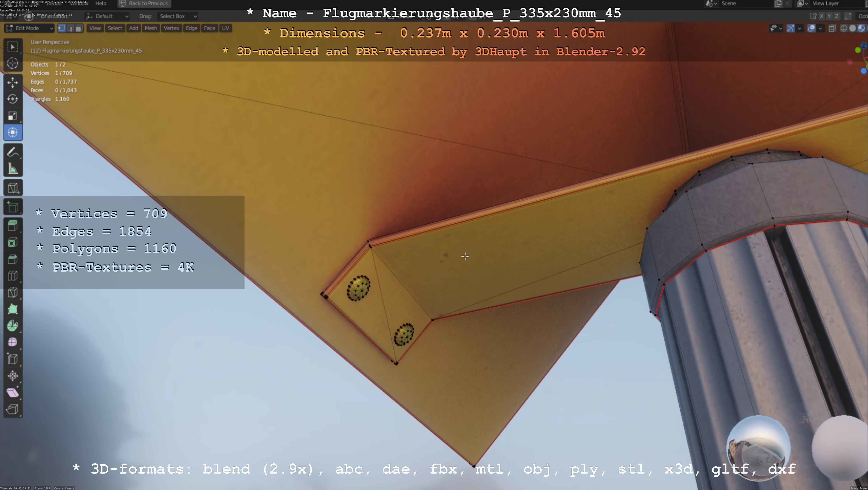
Task: Pick the Rotate tool
Action: (13, 99)
